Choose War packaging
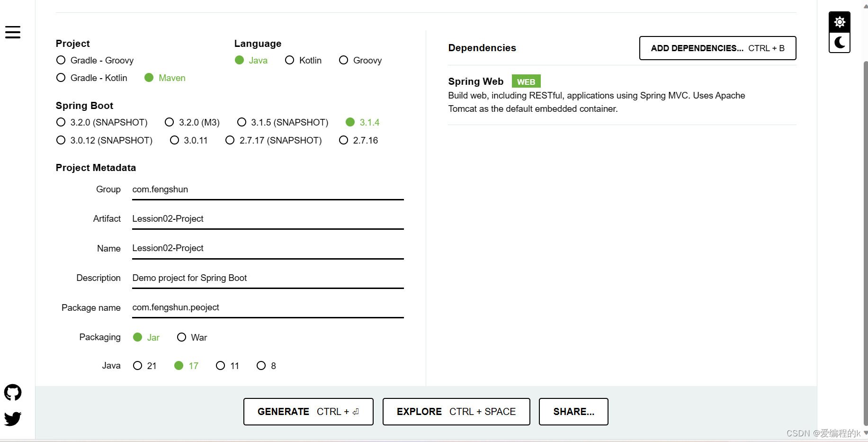This screenshot has height=442, width=868. pos(192,337)
